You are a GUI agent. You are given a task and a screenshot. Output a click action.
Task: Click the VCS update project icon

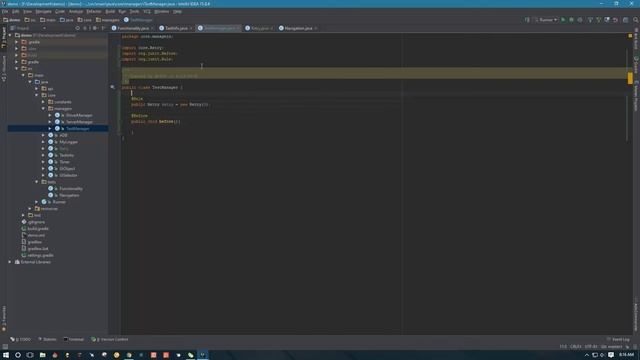[590, 20]
